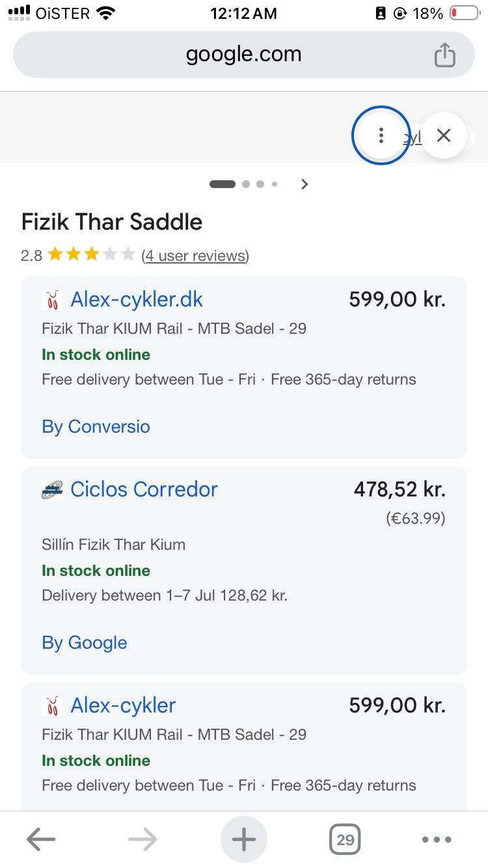488x868 pixels.
Task: Go to next image with carousel chevron
Action: pyautogui.click(x=304, y=184)
